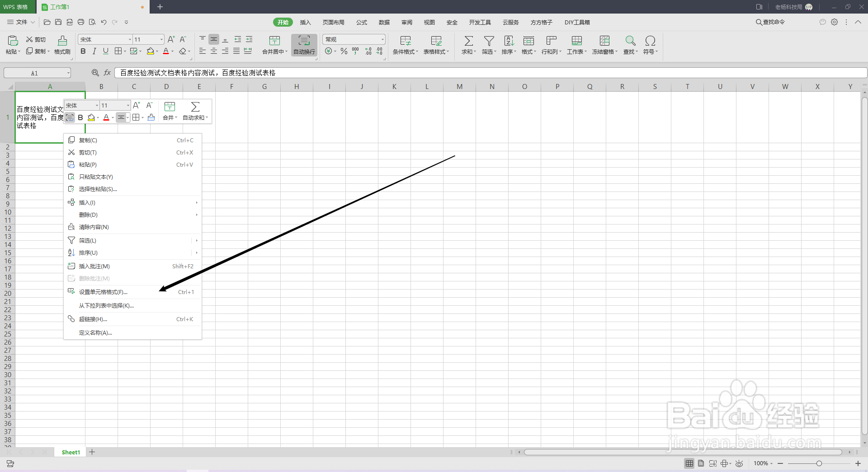This screenshot has width=868, height=472.
Task: Click the Copy icon in ribbon
Action: click(x=29, y=51)
